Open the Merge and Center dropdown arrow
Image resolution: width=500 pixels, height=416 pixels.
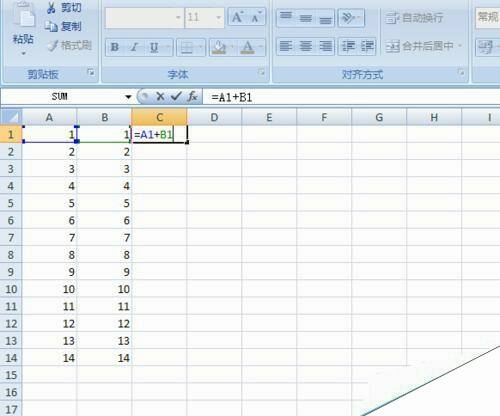point(460,46)
